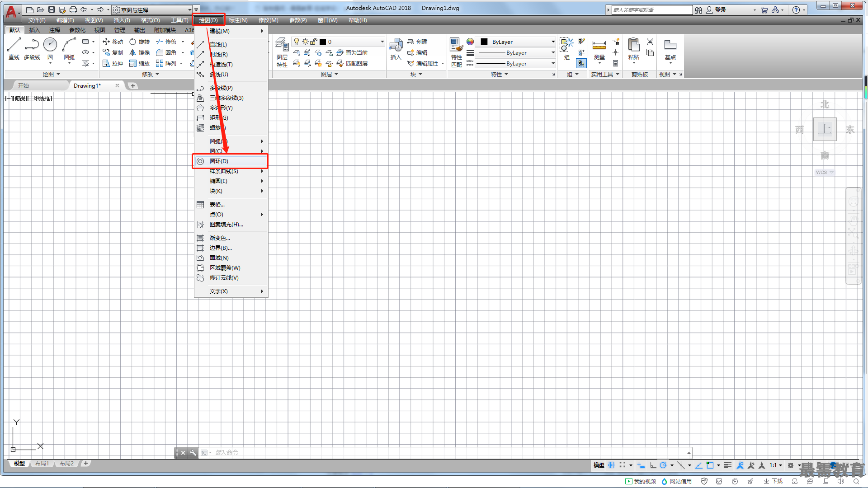Click the command line wrench customize icon

193,453
